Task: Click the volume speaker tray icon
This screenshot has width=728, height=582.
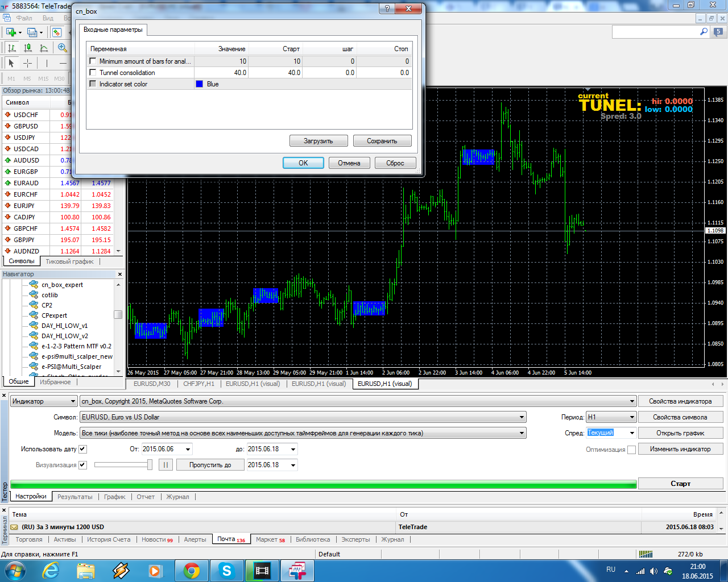Action: [653, 571]
